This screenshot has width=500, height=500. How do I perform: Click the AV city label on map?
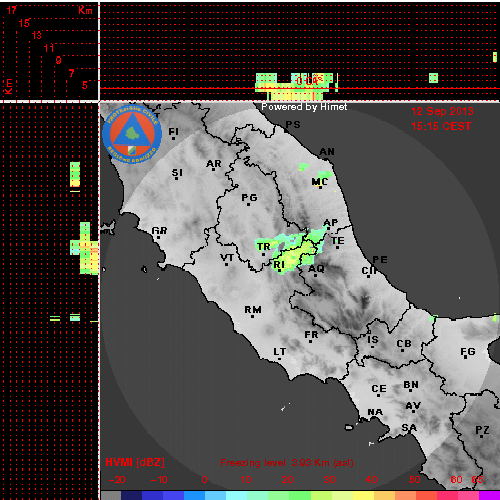tap(413, 406)
